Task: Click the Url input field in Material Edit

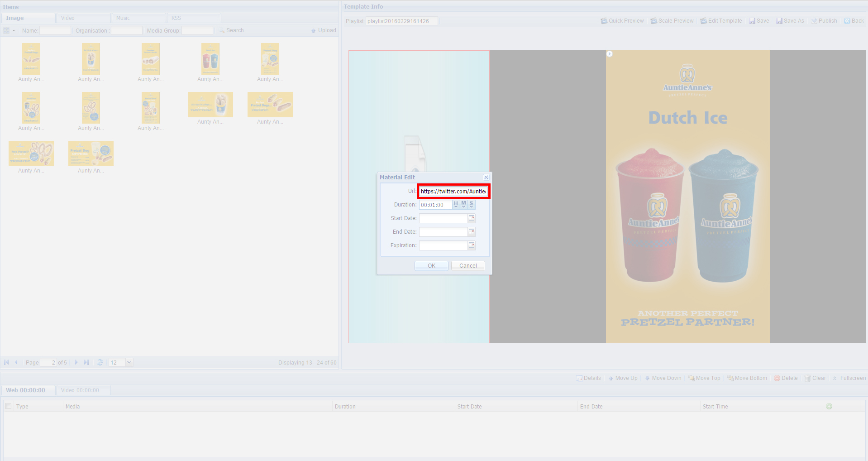Action: coord(453,191)
